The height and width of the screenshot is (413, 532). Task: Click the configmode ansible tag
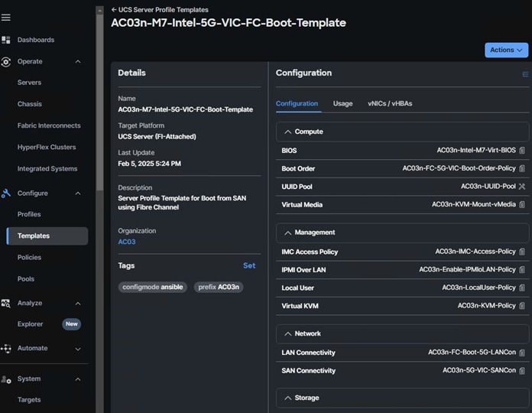152,287
